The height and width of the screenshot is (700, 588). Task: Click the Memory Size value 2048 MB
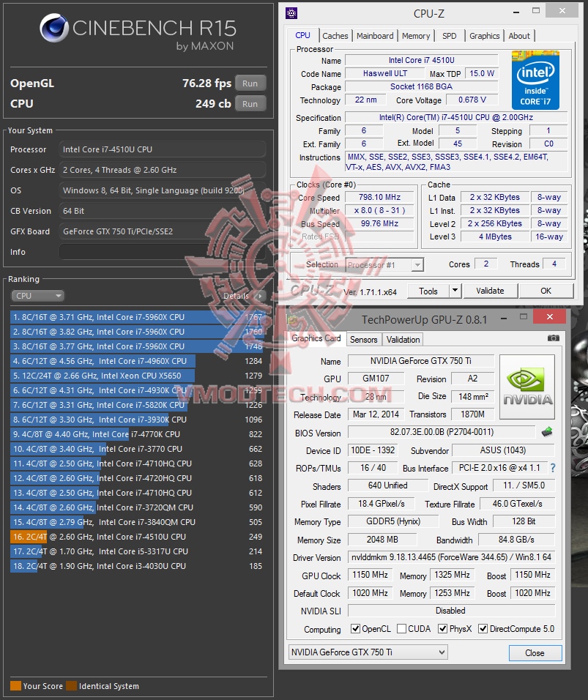pyautogui.click(x=382, y=540)
